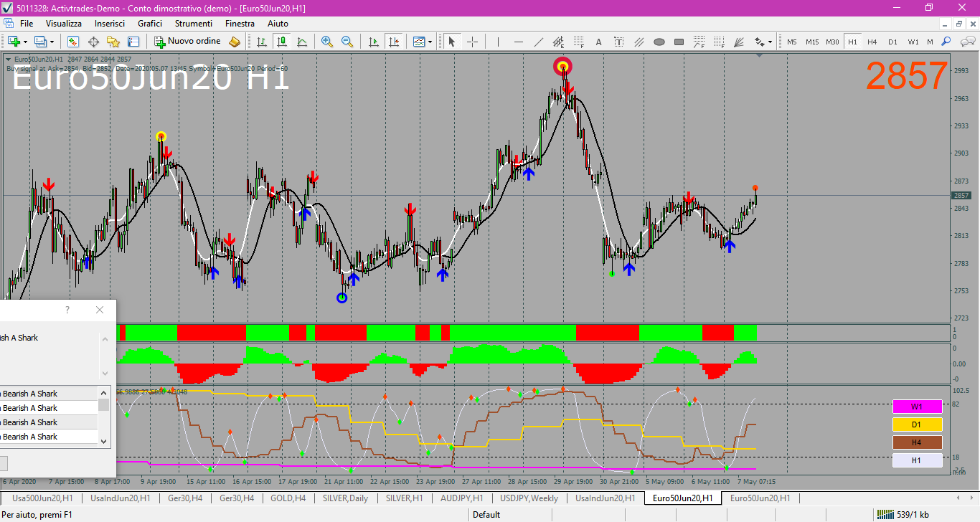
Task: Select the rectangle drawing tool
Action: (x=679, y=42)
